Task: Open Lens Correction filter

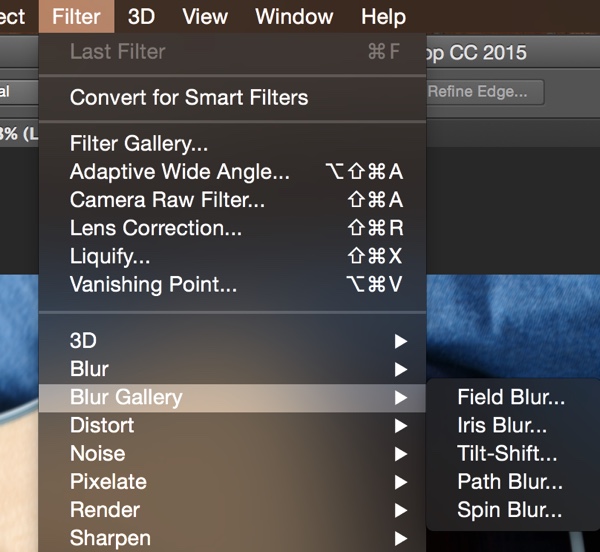Action: [x=156, y=228]
